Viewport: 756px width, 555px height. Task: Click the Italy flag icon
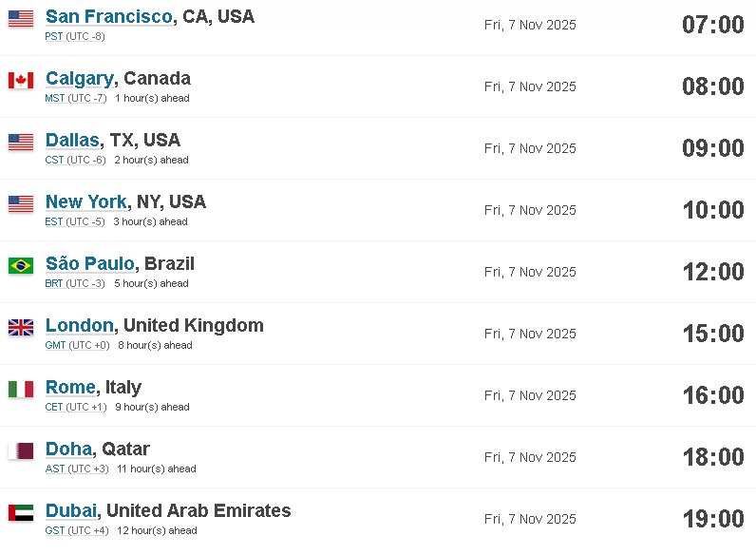pos(21,389)
